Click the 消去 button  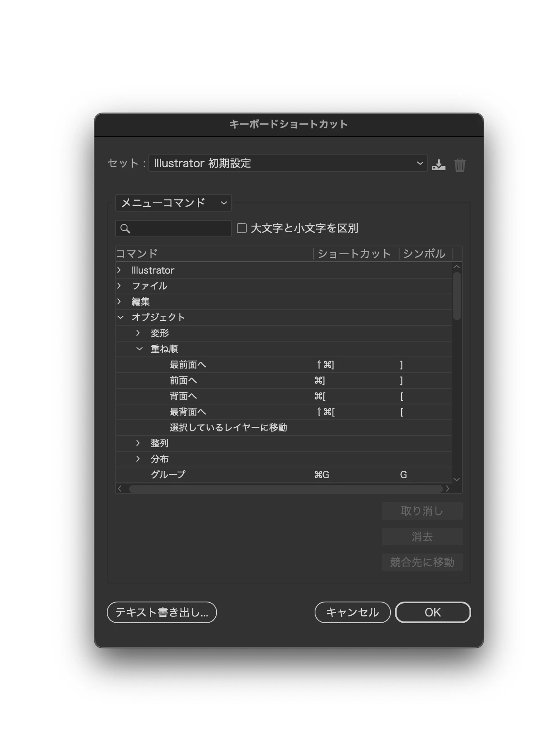422,537
